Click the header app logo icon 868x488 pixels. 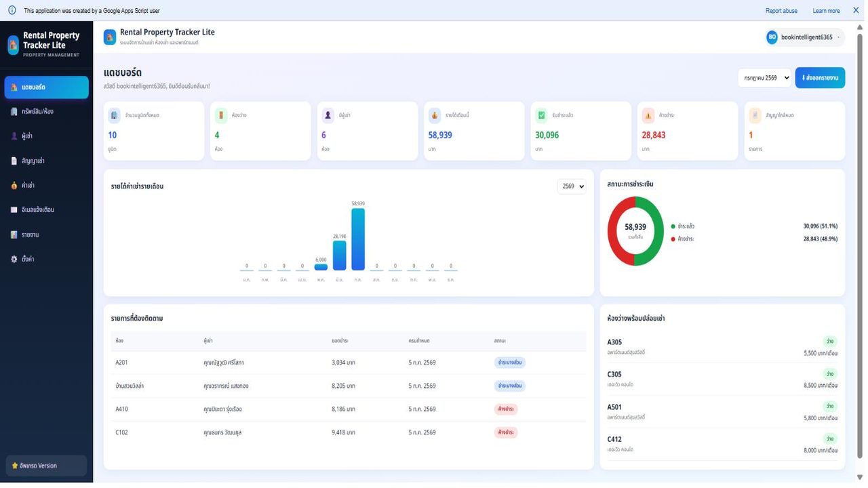pyautogui.click(x=110, y=37)
